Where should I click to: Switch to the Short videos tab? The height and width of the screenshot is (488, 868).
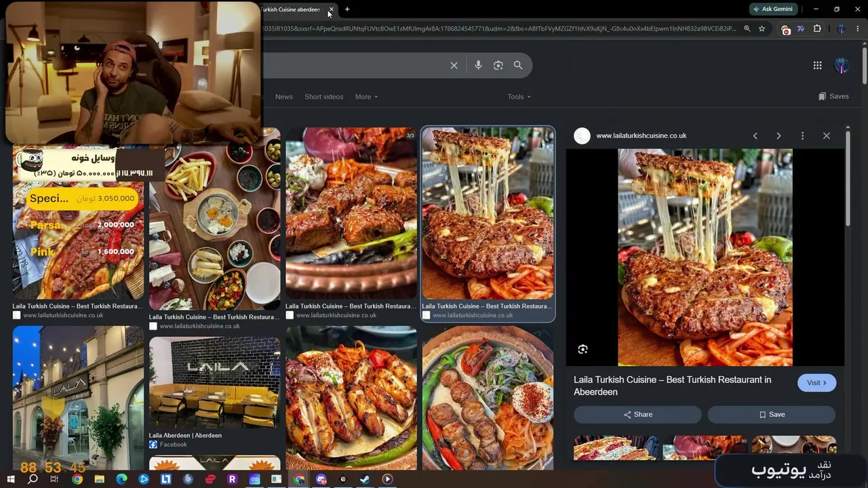324,97
